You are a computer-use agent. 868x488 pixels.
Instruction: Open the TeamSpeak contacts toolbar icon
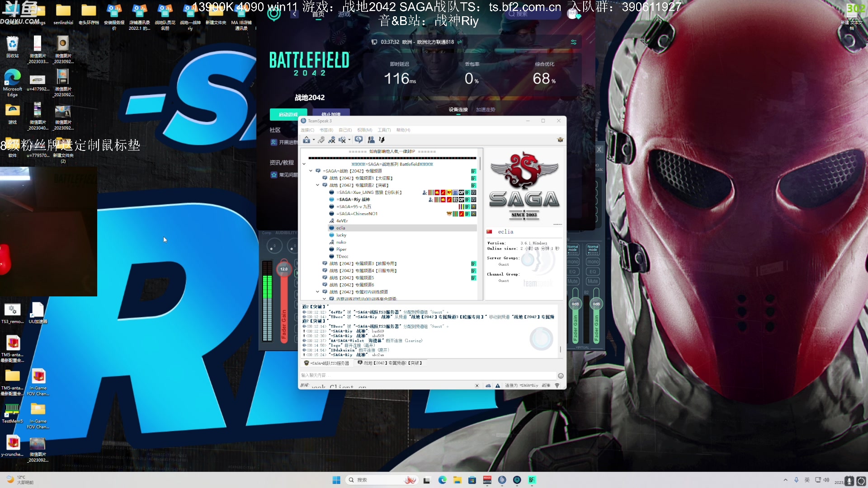[371, 140]
